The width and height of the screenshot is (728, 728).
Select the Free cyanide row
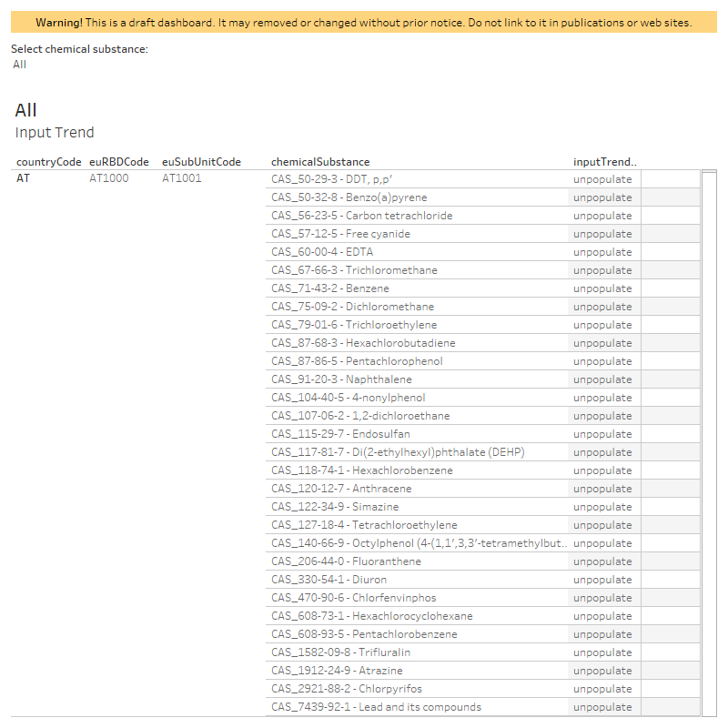483,234
